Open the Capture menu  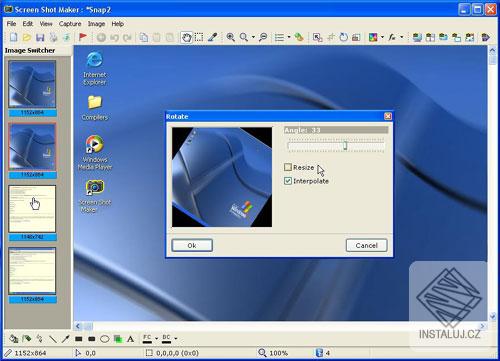(x=70, y=24)
